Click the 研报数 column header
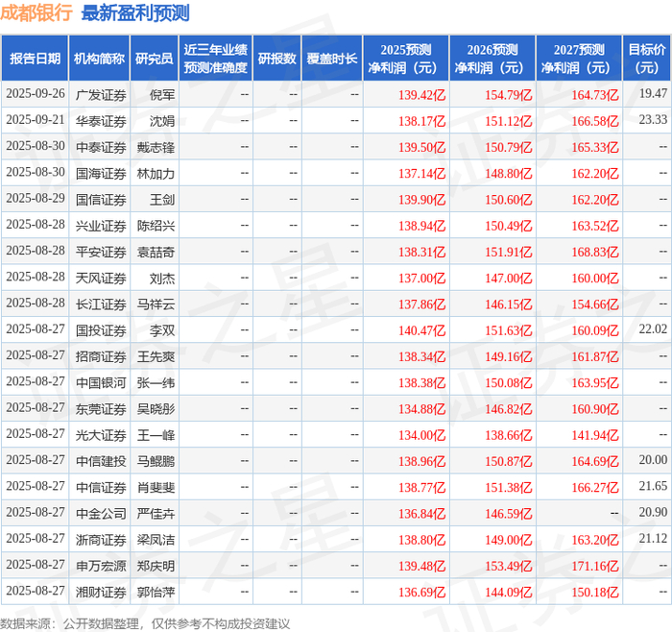Screen dimensions: 672x632 [x=276, y=59]
